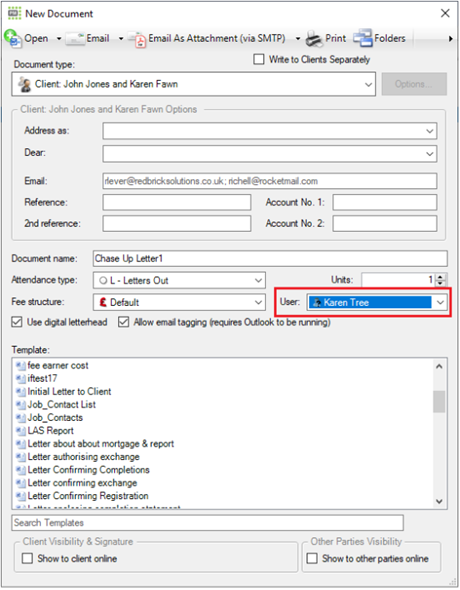The width and height of the screenshot is (460, 590).
Task: Click the icon beside Letter Confirming Completions
Action: click(21, 470)
